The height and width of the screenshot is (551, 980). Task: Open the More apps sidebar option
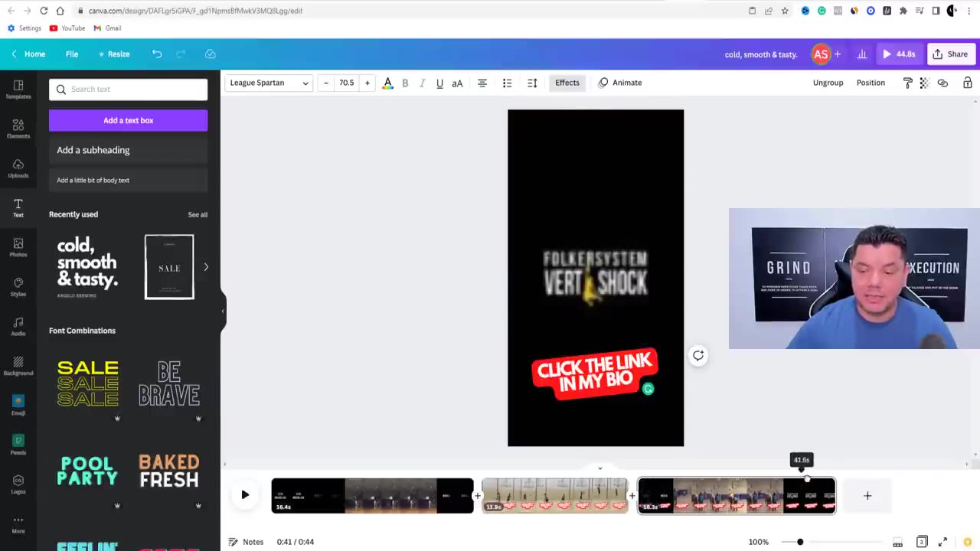coord(18,524)
